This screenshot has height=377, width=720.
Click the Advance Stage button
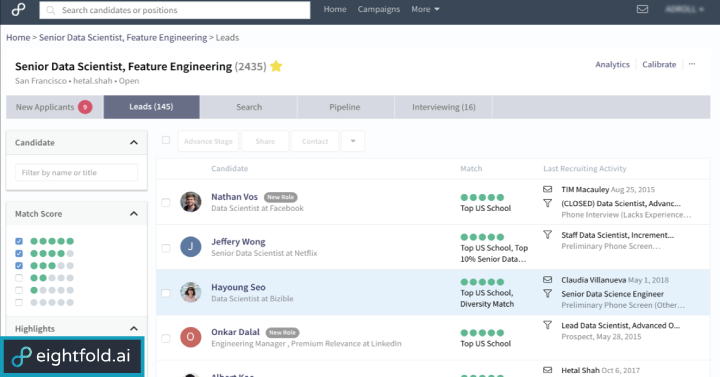(x=208, y=141)
